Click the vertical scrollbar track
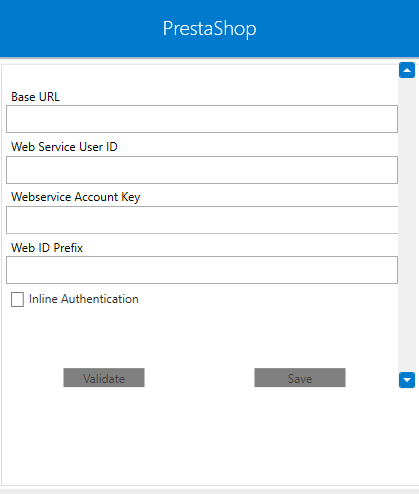The image size is (419, 494). [407, 225]
